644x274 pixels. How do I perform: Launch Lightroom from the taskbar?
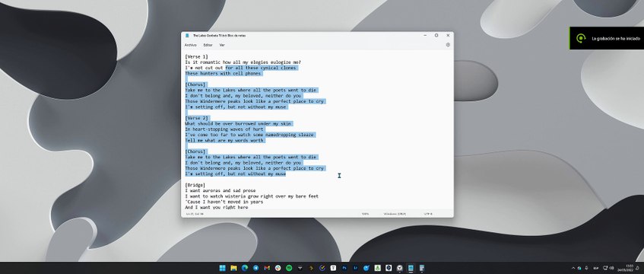point(355,268)
